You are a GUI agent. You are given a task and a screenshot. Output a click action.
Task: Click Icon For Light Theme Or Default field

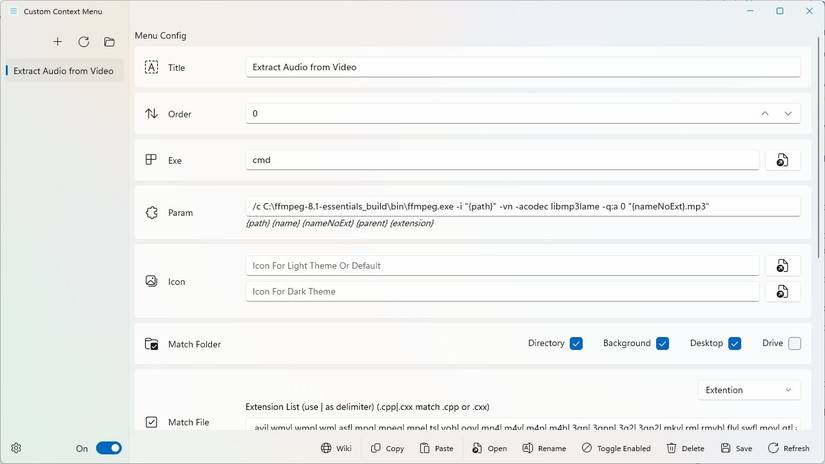click(x=502, y=266)
